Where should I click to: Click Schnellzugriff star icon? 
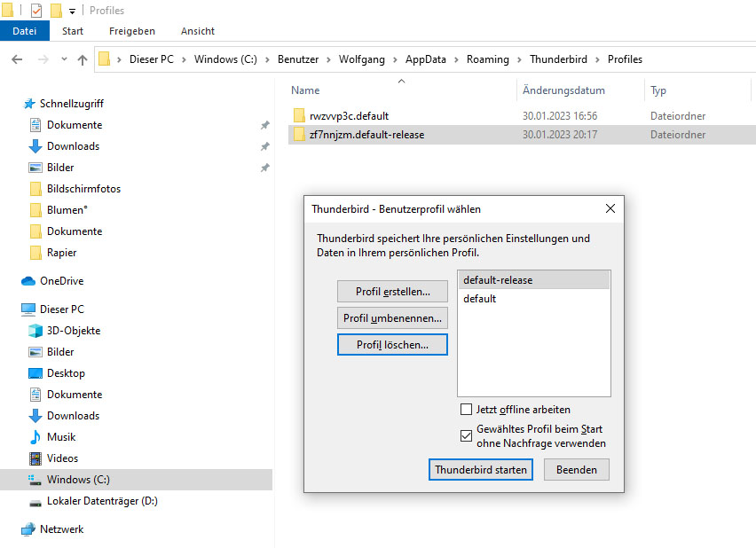pos(29,104)
